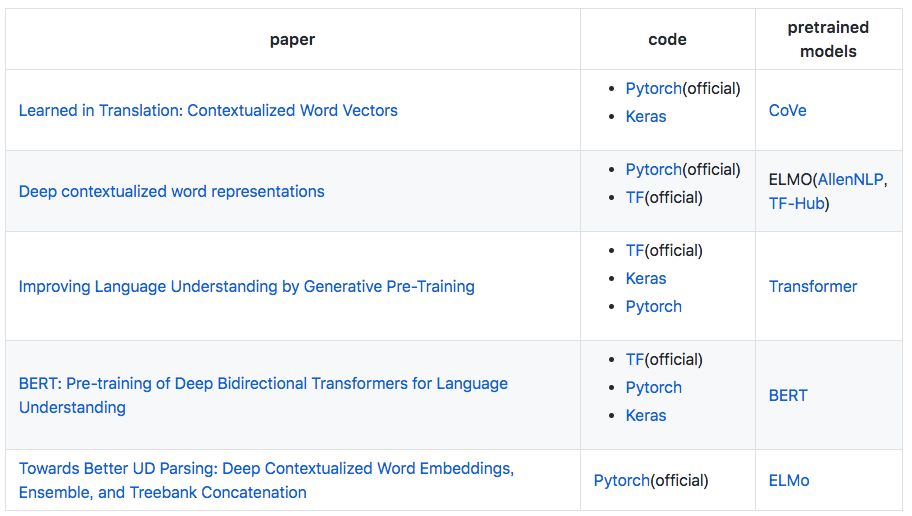This screenshot has width=912, height=516.
Task: Open Towards Better UD Parsing paper
Action: point(266,468)
